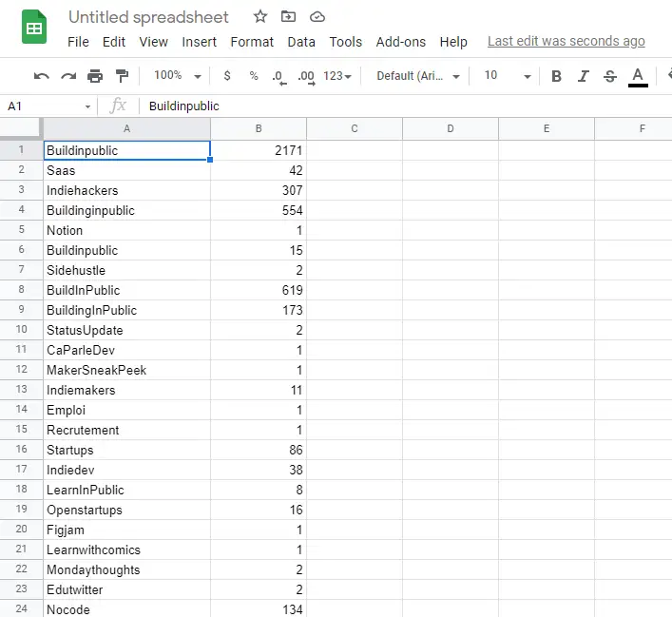Select the paint format roller icon
Image resolution: width=672 pixels, height=617 pixels.
coord(122,76)
